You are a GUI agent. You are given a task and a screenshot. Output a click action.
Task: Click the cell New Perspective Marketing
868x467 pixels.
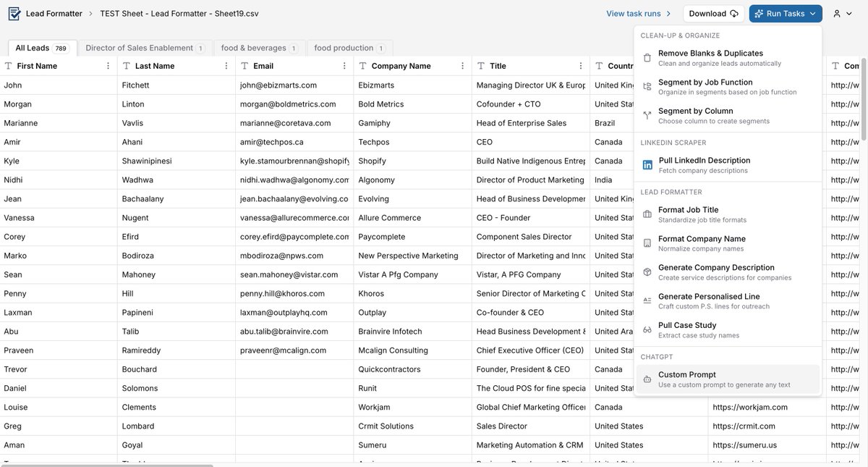pyautogui.click(x=412, y=256)
